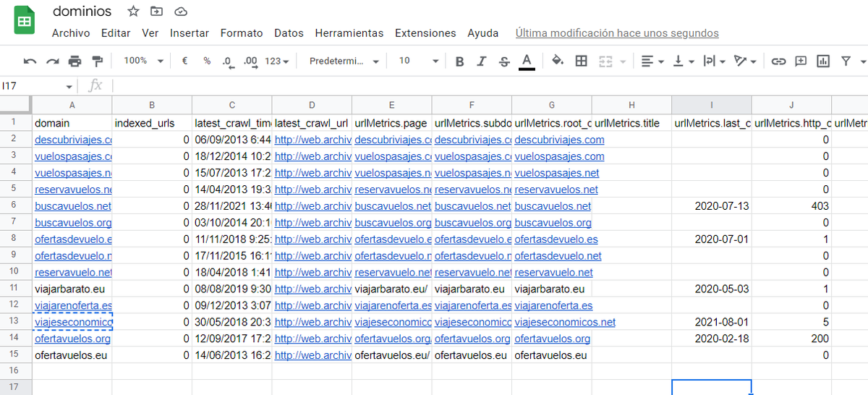Open the 123 number formats dropdown

277,61
